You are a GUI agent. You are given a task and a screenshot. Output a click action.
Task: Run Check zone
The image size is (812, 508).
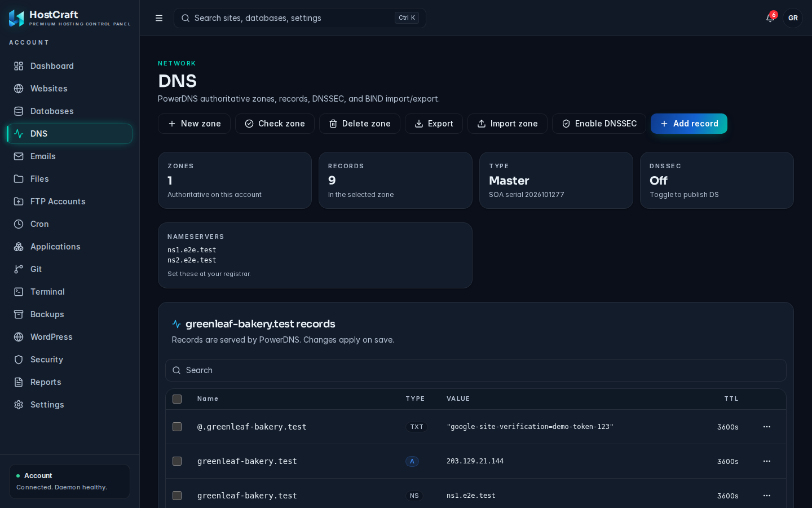coord(275,124)
